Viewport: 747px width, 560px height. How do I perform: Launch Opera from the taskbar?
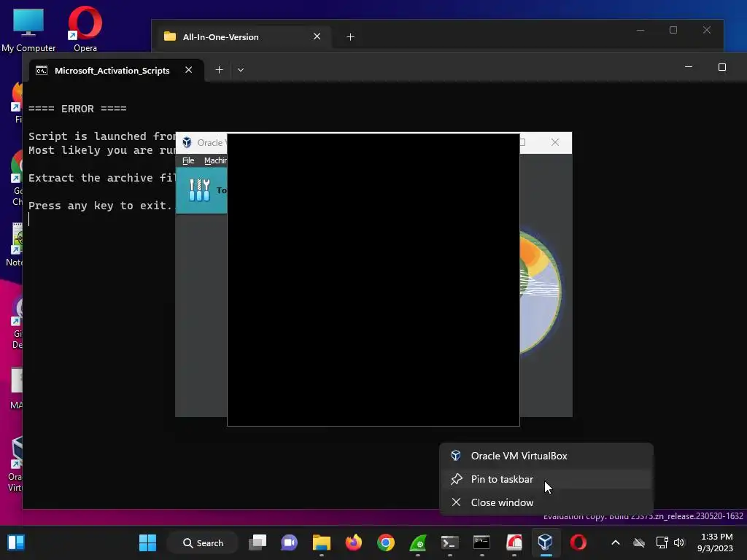coord(578,542)
